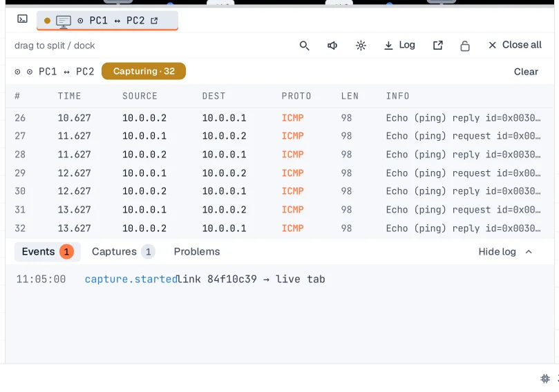559x392 pixels.
Task: Open the terminal panel icon
Action: 23,19
